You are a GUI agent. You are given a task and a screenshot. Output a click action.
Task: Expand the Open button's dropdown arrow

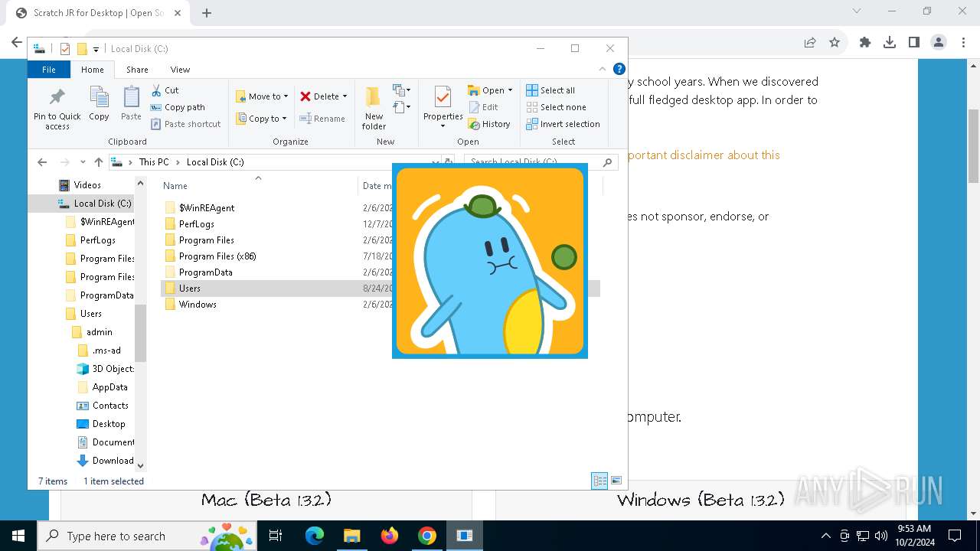[x=510, y=90]
